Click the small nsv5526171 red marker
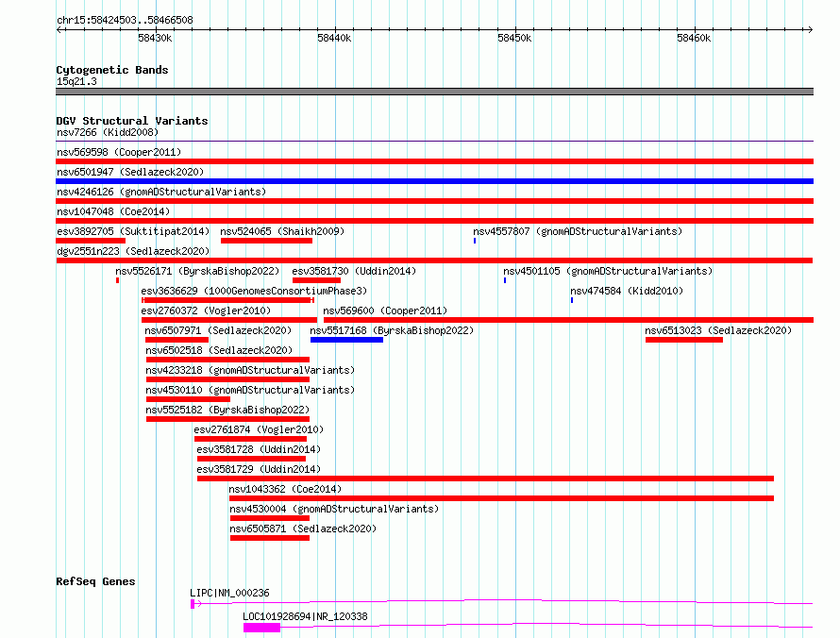840x638 pixels. point(117,280)
